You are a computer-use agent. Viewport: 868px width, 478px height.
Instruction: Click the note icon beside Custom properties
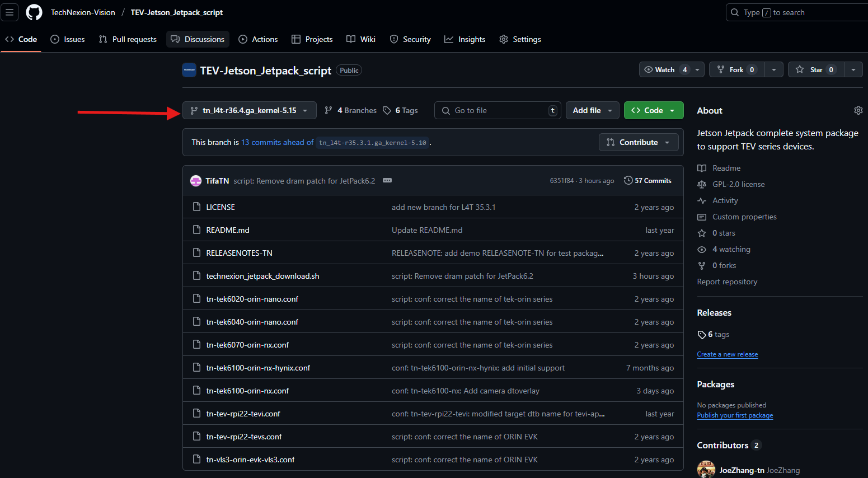point(702,217)
